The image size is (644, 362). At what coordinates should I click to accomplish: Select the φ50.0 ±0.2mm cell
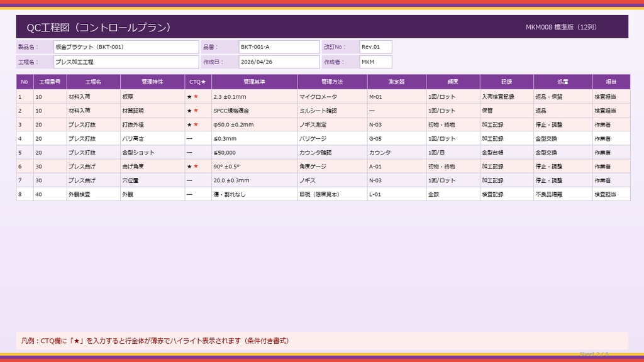point(254,125)
